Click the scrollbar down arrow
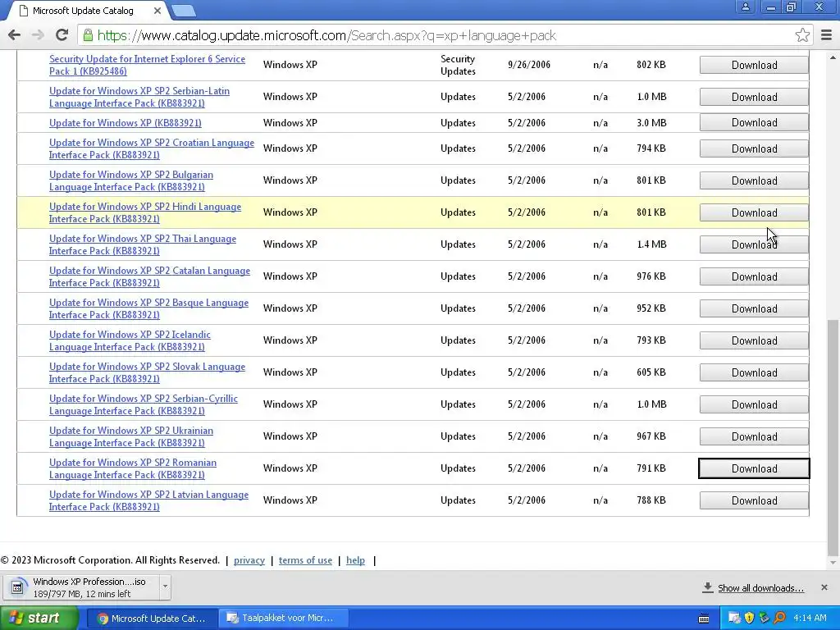 (x=833, y=563)
